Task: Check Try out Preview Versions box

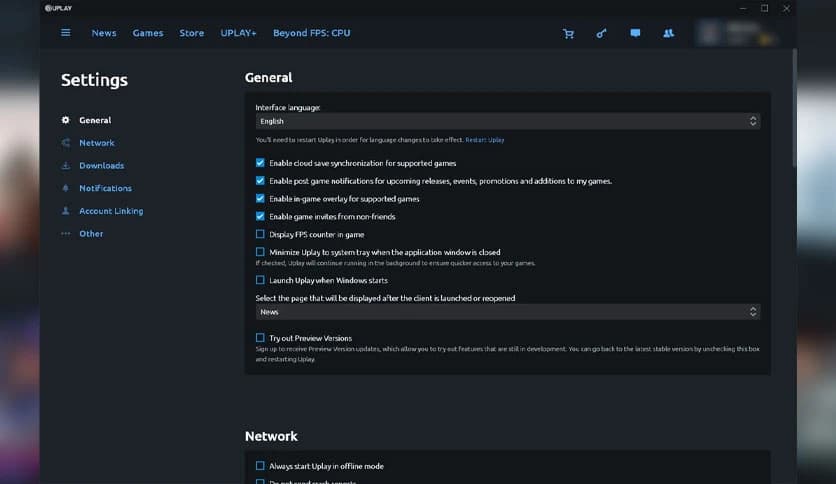Action: pos(260,337)
